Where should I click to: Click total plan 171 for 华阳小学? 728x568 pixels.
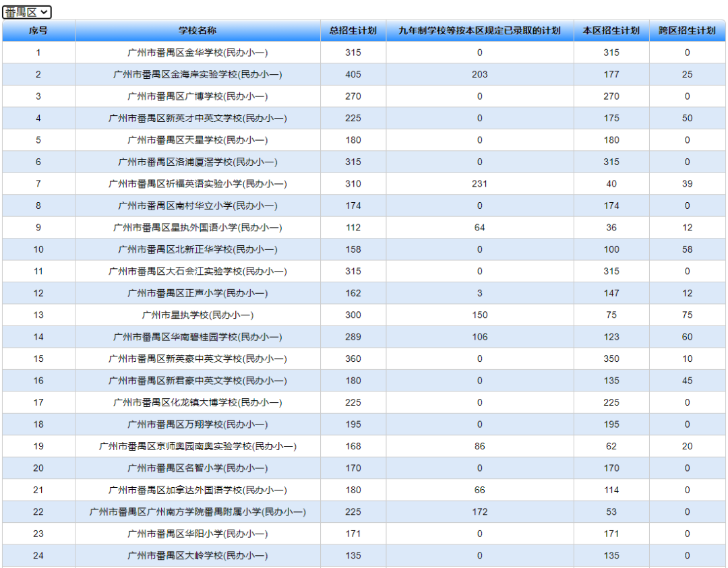pyautogui.click(x=353, y=534)
